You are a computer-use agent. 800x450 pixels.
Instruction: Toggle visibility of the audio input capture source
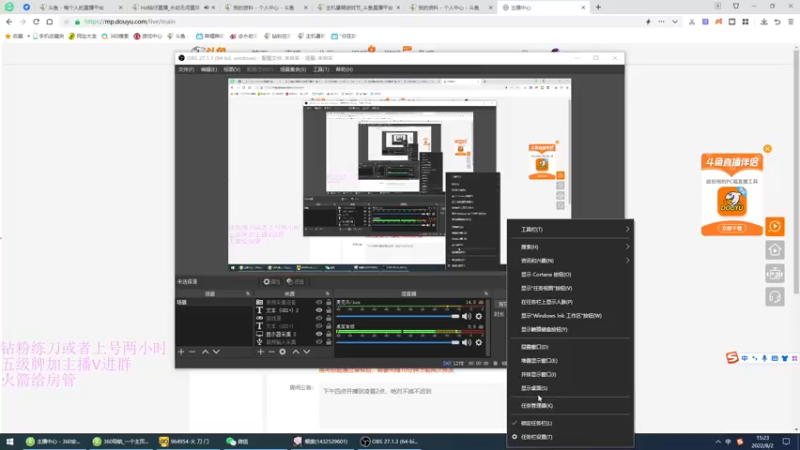319,342
